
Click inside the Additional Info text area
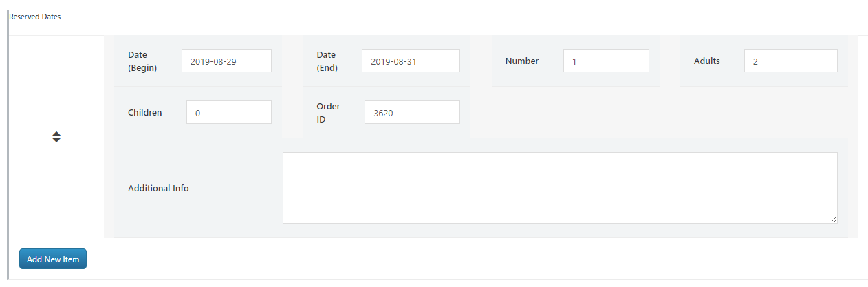(559, 188)
